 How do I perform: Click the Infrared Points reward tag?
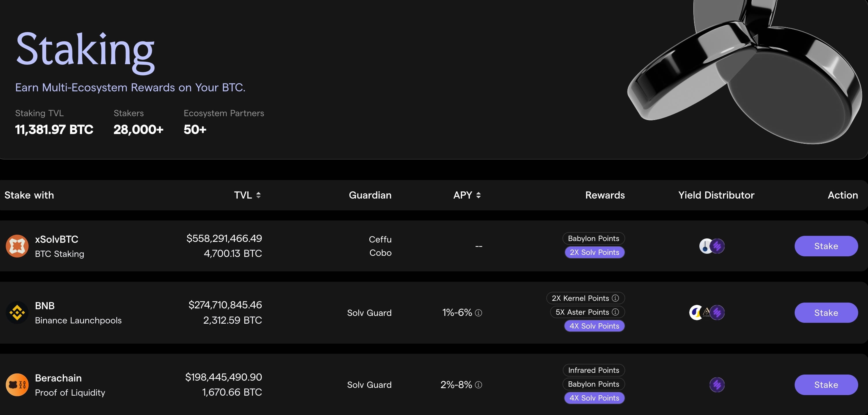coord(593,370)
